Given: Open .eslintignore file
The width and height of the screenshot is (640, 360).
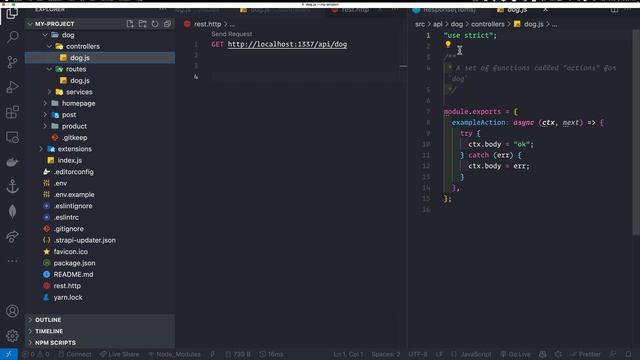Looking at the screenshot, I should [x=100, y=206].
